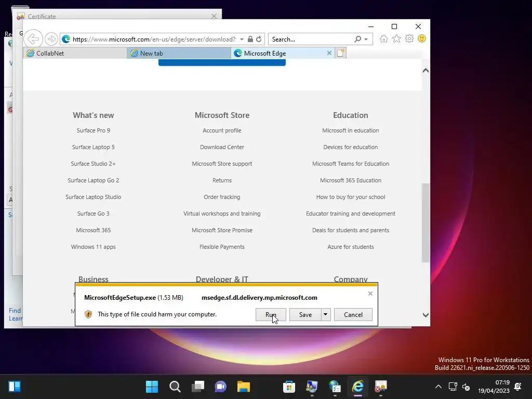This screenshot has width=532, height=399.
Task: Open Deals for students and parents link
Action: (351, 230)
